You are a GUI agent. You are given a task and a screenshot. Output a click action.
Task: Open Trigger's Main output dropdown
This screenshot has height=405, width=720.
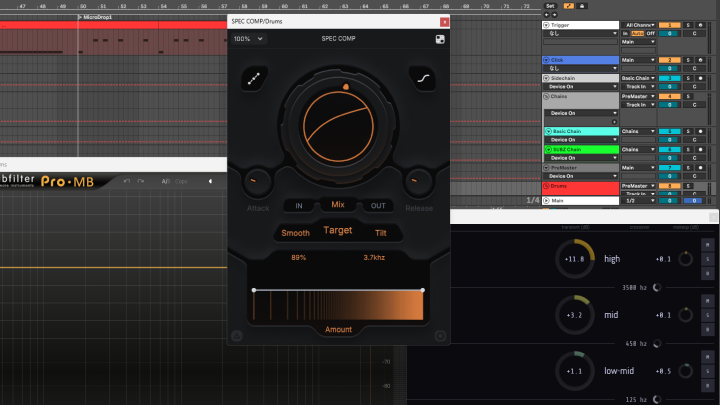[x=638, y=42]
